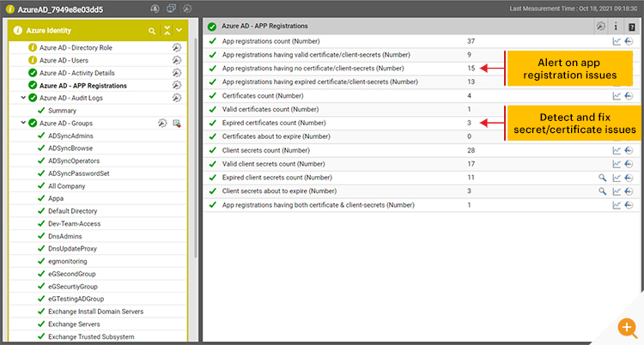Image resolution: width=644 pixels, height=345 pixels.
Task: Select the DnsUpdateProxy group
Action: [72, 249]
